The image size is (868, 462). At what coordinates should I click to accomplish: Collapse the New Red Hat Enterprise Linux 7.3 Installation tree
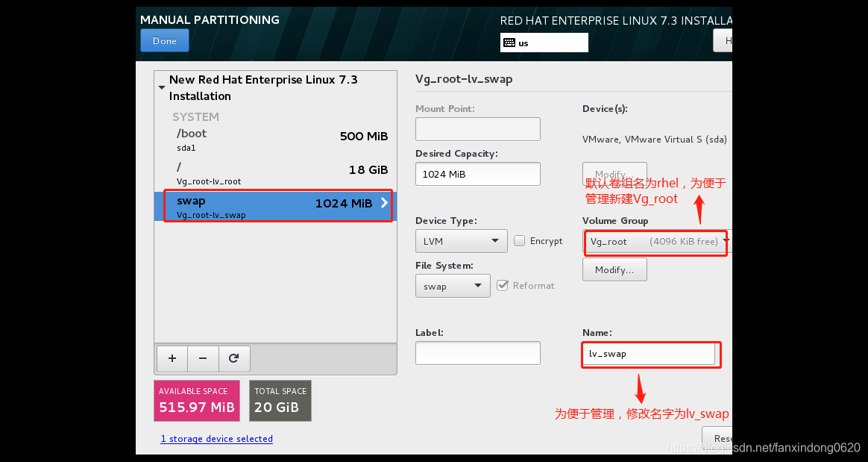coord(162,87)
